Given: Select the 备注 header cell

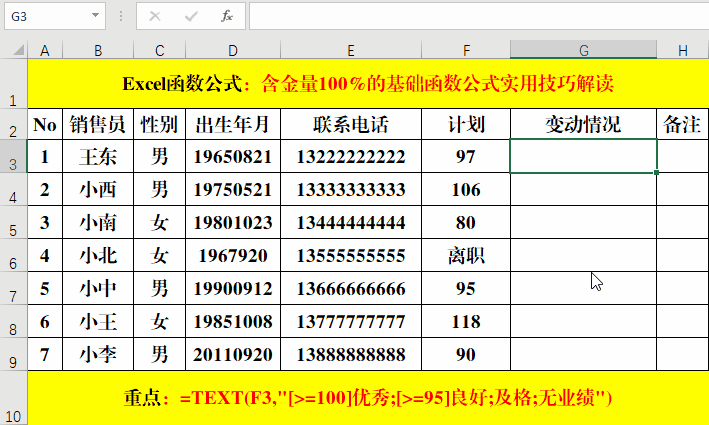Looking at the screenshot, I should [682, 124].
